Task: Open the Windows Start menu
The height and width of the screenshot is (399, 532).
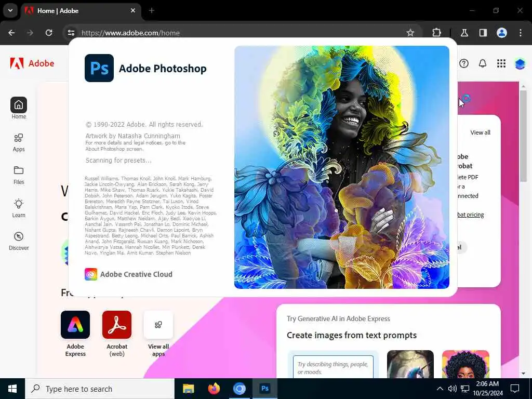Action: pyautogui.click(x=12, y=389)
